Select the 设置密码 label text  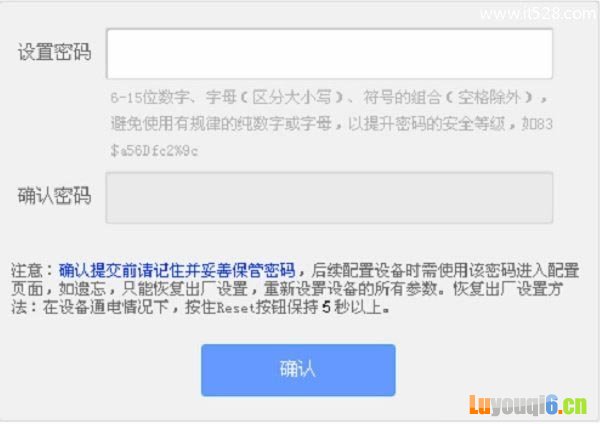click(54, 52)
